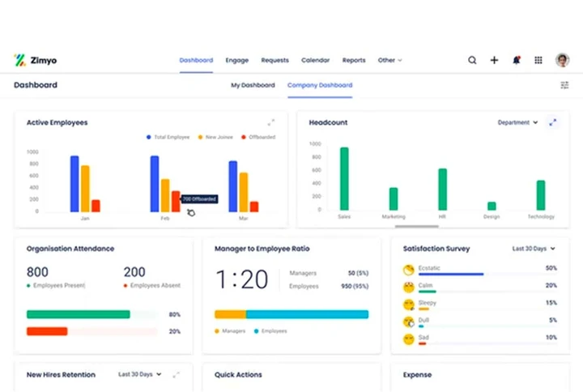The width and height of the screenshot is (583, 392).
Task: Toggle Total Employee legend series
Action: 168,137
